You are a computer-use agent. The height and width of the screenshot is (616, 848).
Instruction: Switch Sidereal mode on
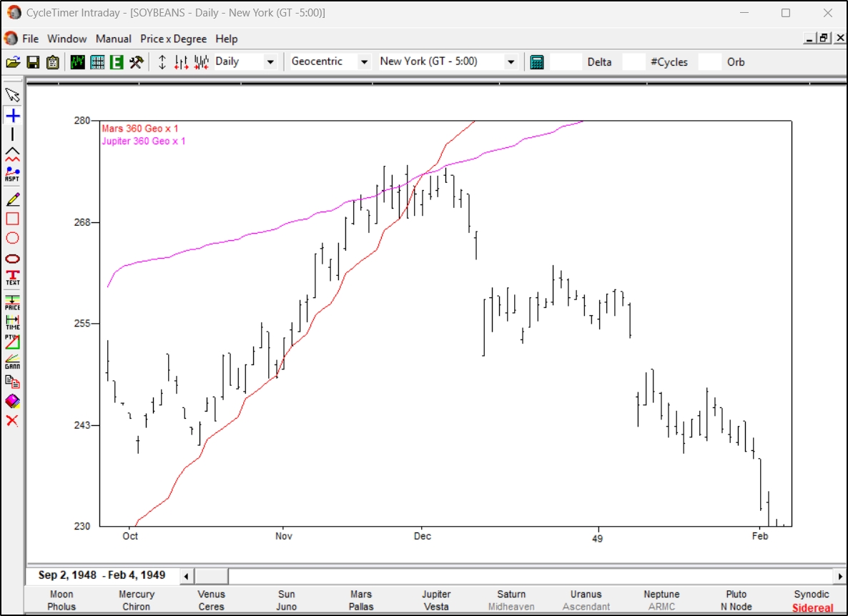tap(812, 606)
